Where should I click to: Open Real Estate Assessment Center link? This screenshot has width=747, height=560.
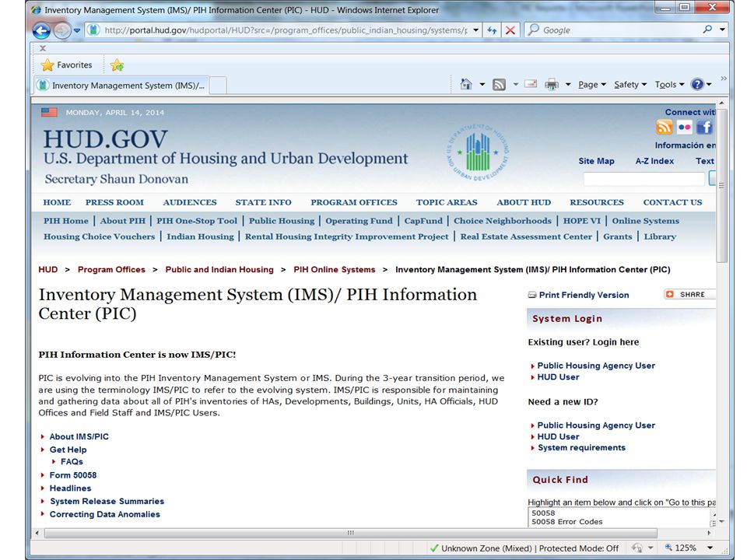526,236
